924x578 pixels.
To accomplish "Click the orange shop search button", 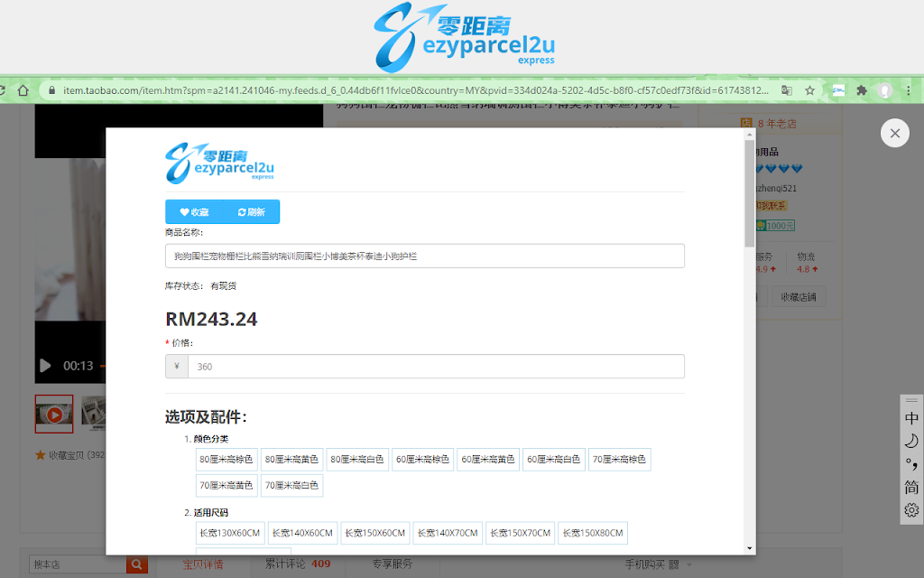I will (x=137, y=564).
